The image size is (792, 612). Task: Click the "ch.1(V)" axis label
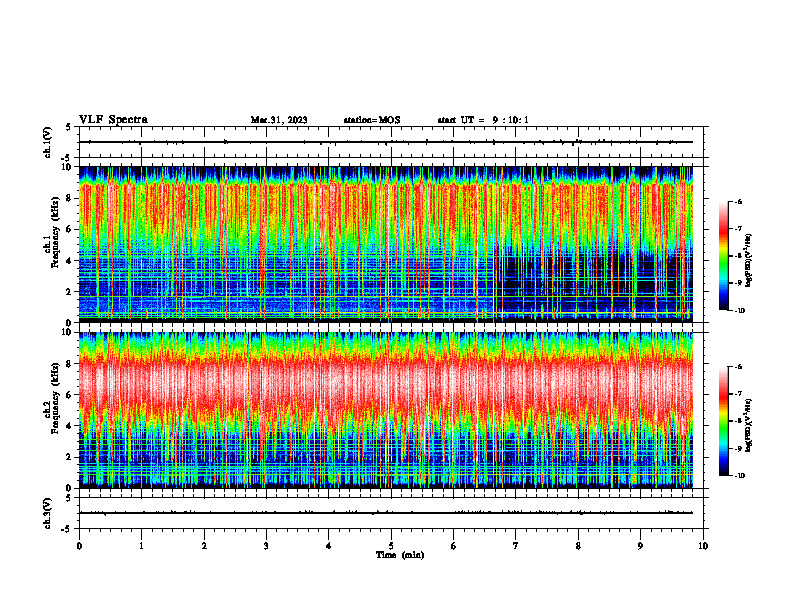[x=48, y=142]
